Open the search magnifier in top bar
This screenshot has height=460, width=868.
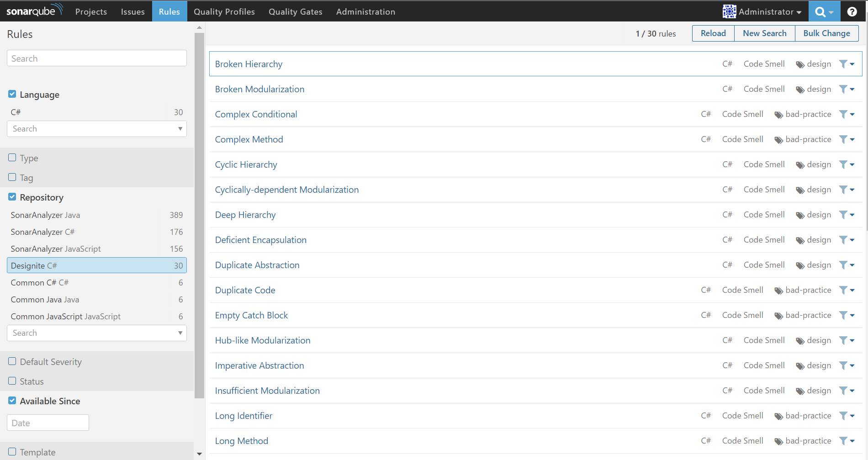pyautogui.click(x=820, y=12)
